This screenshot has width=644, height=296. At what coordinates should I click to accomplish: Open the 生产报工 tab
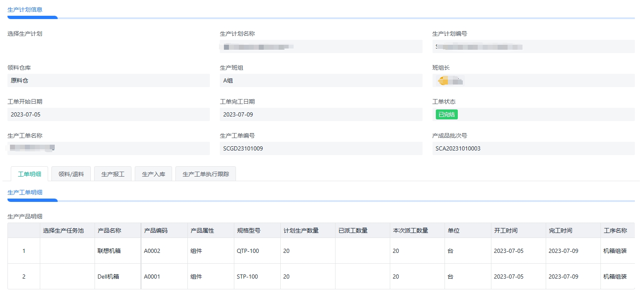[113, 174]
